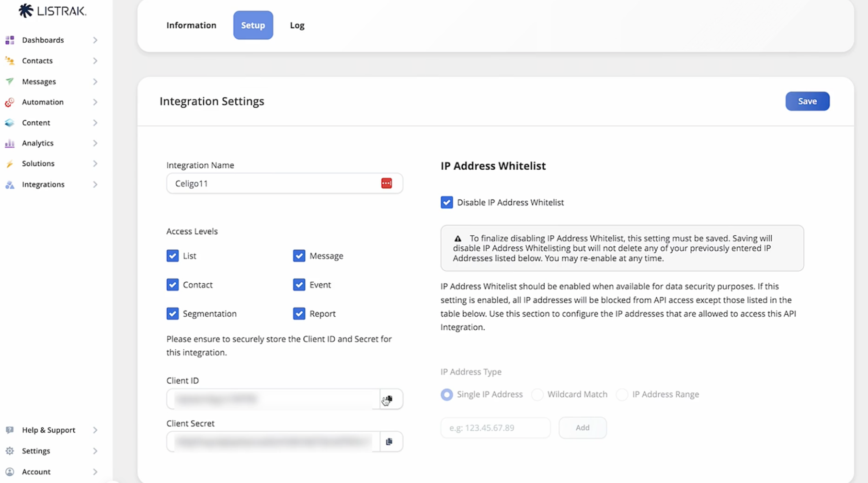Image resolution: width=868 pixels, height=483 pixels.
Task: Click the IP address input field
Action: pyautogui.click(x=495, y=428)
